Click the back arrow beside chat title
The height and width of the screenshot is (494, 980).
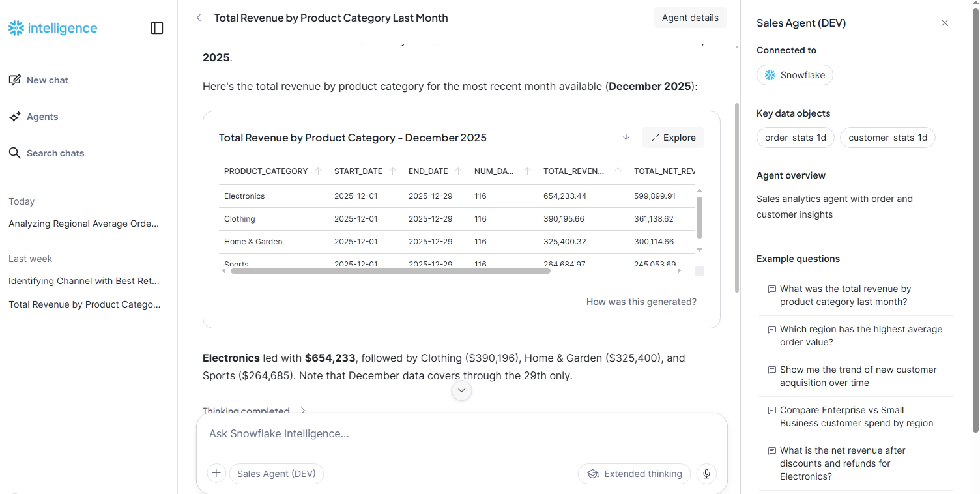pyautogui.click(x=199, y=18)
